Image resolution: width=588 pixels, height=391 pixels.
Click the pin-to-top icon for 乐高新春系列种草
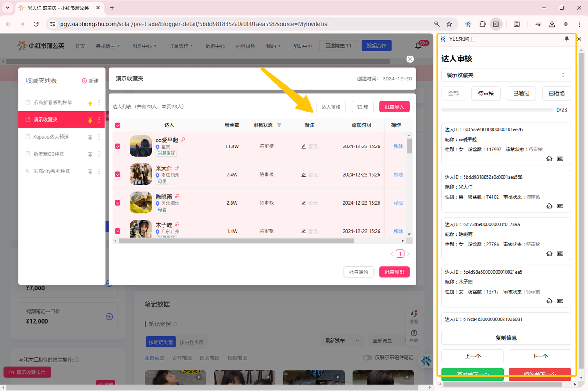coord(90,103)
